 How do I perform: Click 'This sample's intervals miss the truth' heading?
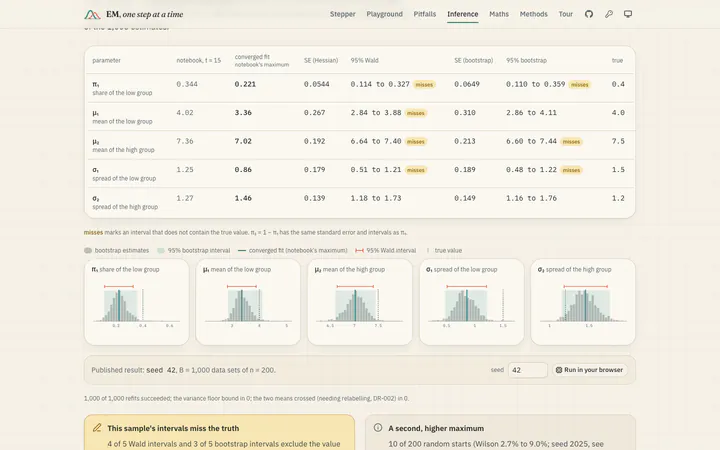(x=173, y=428)
